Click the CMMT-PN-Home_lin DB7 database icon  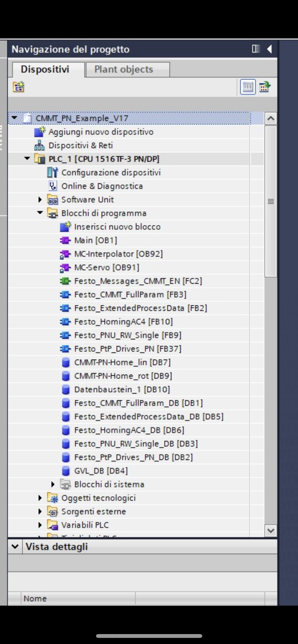66,362
